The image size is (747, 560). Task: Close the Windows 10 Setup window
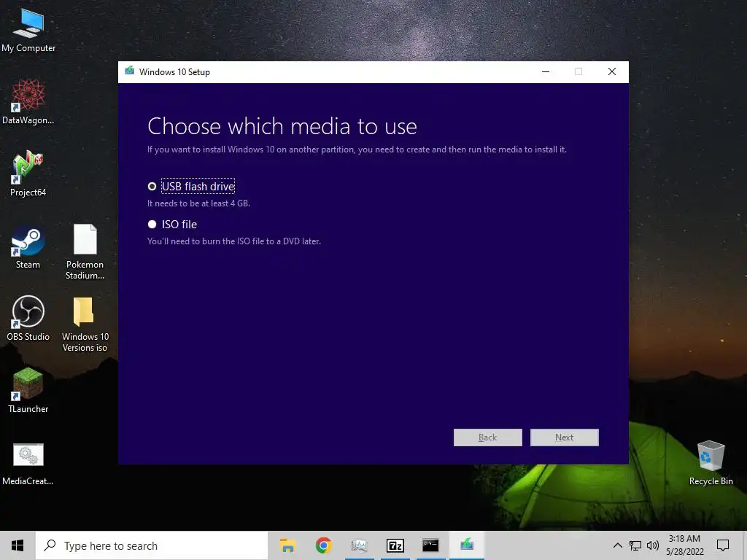point(612,72)
